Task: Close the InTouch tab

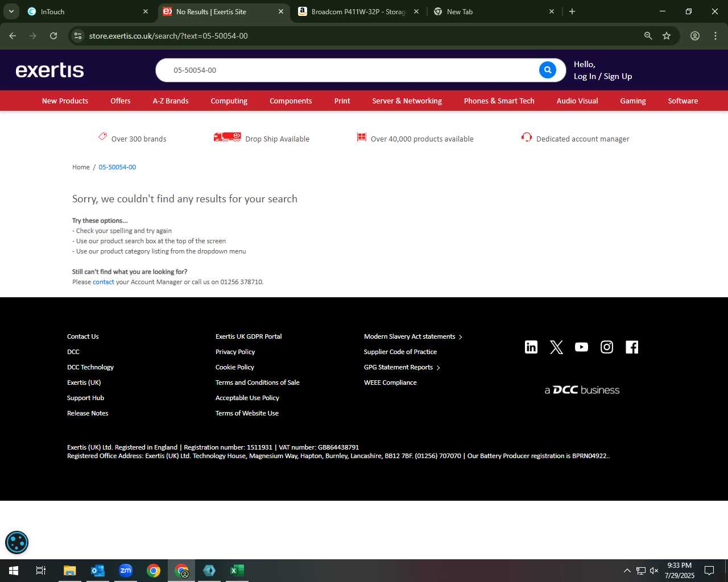Action: (146, 11)
